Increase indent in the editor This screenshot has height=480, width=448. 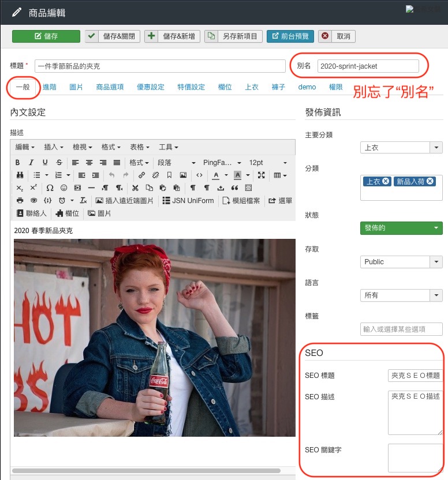pyautogui.click(x=96, y=175)
